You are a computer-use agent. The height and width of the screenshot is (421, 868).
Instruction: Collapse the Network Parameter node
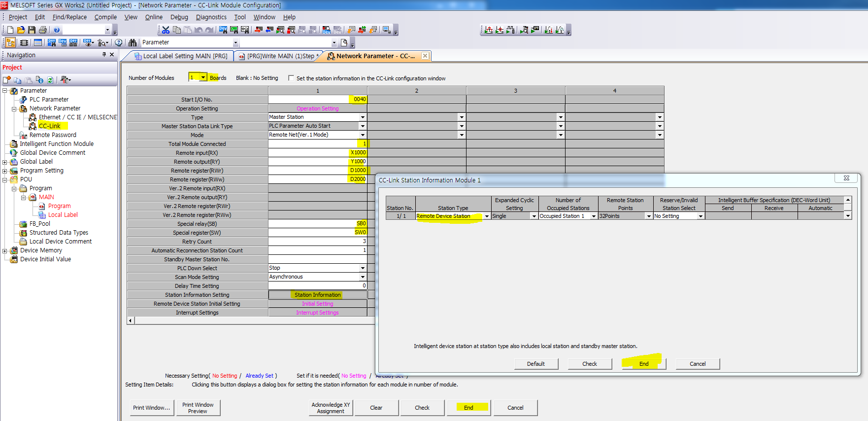coord(14,109)
